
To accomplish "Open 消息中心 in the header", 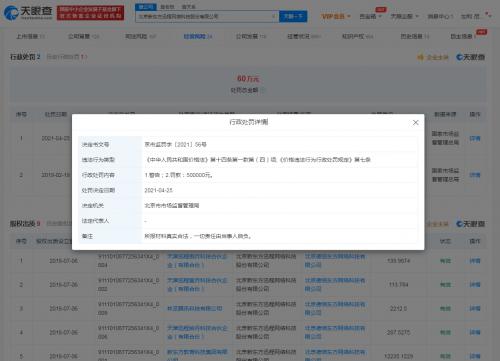I will point(440,16).
